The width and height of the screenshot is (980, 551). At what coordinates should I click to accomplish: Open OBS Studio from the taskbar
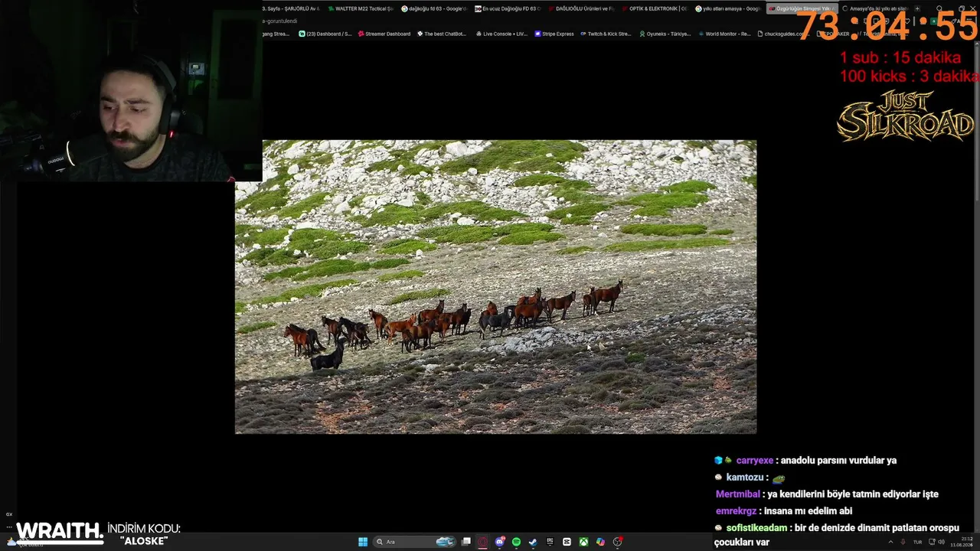(x=617, y=542)
